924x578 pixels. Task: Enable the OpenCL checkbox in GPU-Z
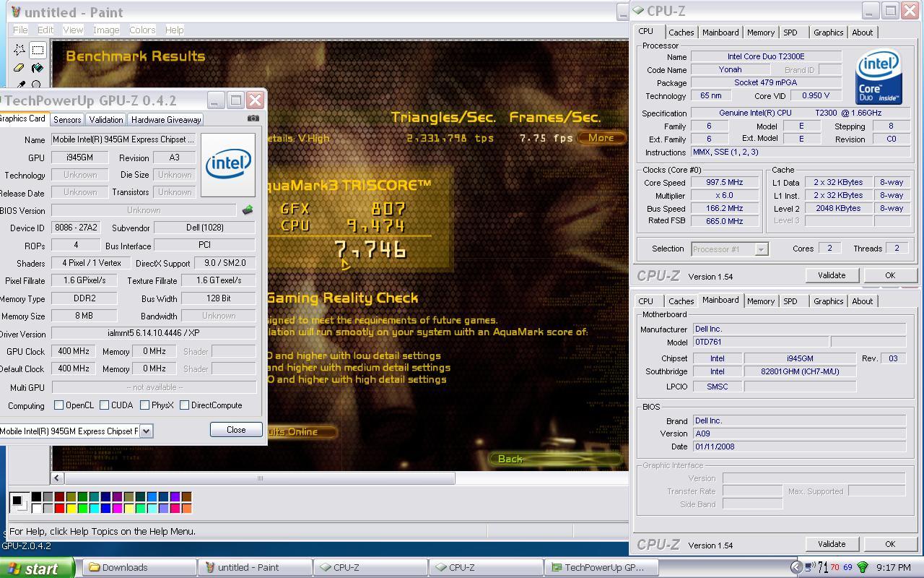click(x=59, y=405)
